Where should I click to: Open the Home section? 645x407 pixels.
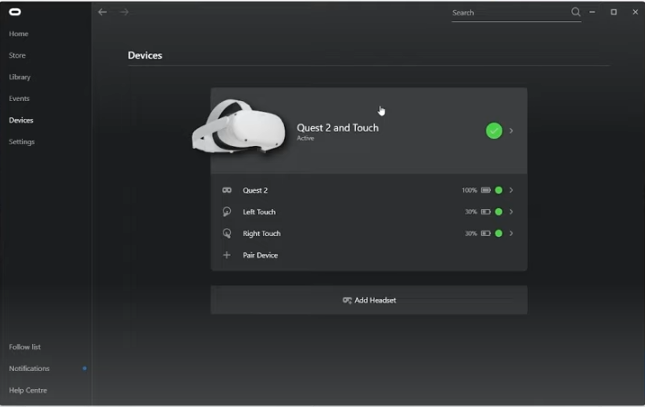pyautogui.click(x=19, y=34)
